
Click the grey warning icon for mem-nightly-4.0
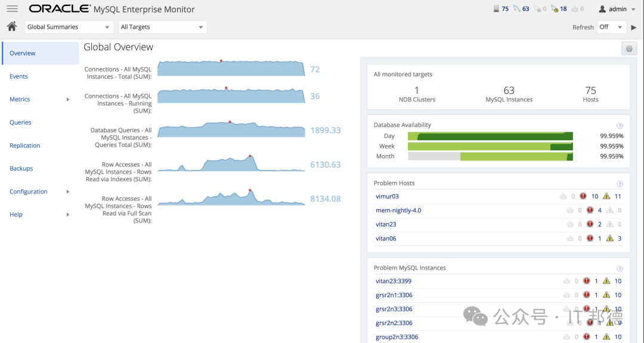point(610,211)
